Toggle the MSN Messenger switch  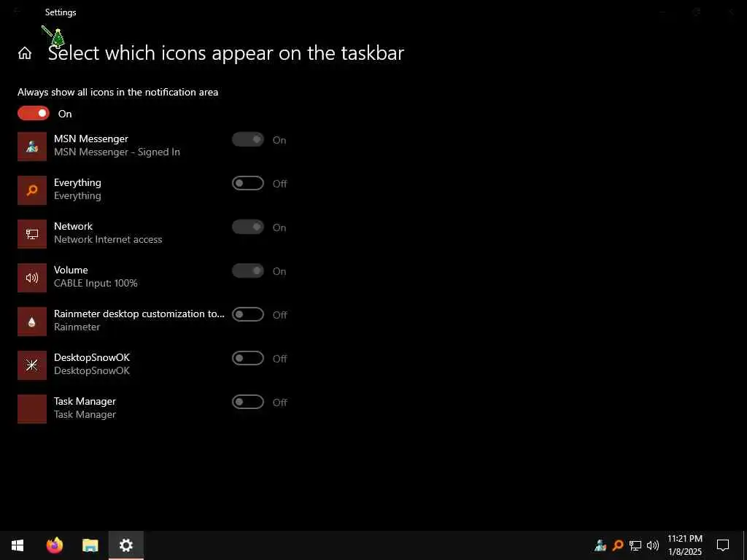coord(248,139)
